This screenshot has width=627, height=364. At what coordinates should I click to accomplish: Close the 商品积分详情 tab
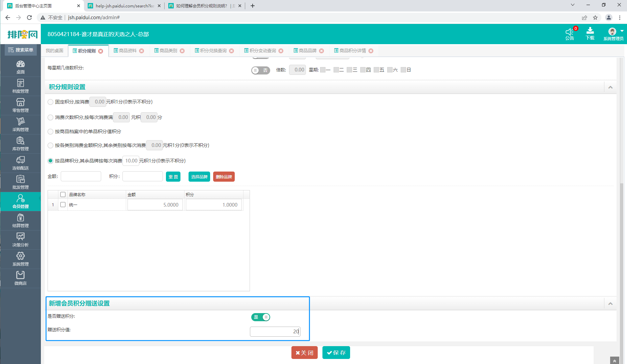(x=371, y=51)
